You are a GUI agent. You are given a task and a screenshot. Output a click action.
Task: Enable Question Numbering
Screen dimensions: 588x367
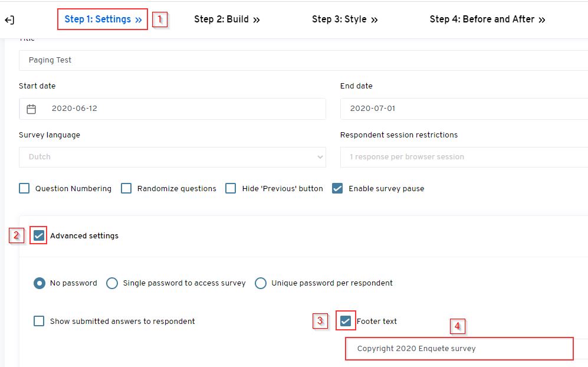pyautogui.click(x=24, y=188)
